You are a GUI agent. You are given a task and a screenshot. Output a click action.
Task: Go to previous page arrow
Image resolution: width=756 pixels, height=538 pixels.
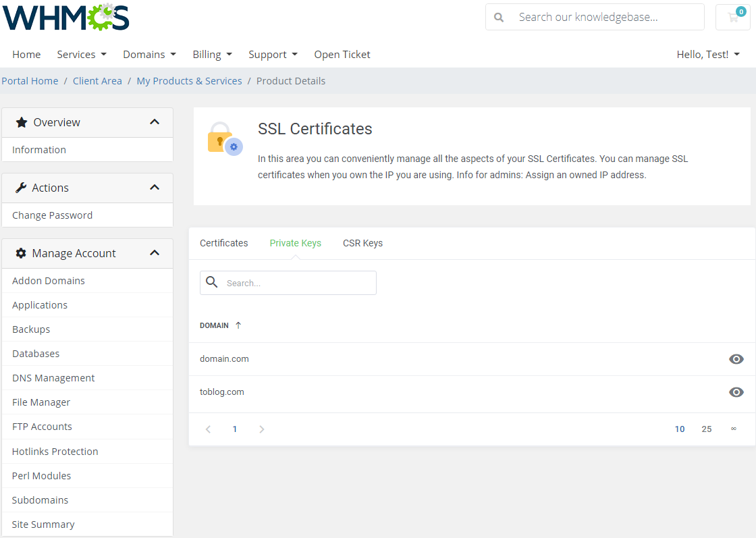pos(209,429)
